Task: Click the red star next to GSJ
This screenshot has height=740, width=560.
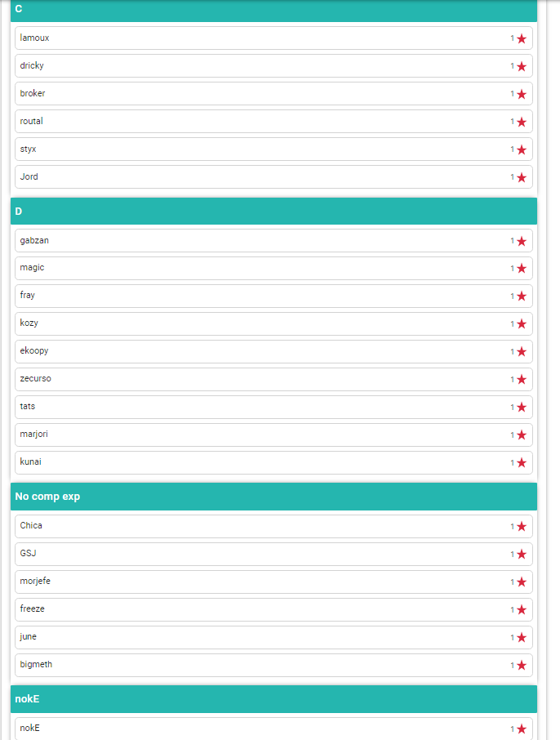Action: click(522, 555)
